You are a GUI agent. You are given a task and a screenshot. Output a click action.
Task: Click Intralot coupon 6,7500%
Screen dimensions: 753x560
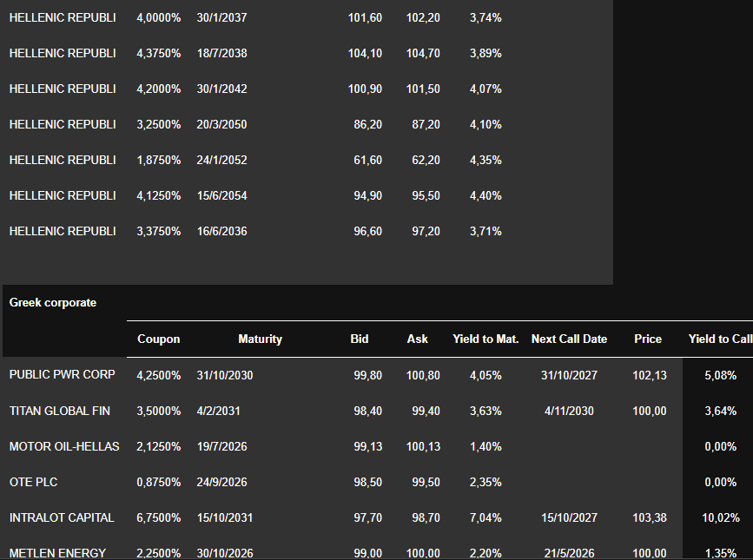(158, 517)
